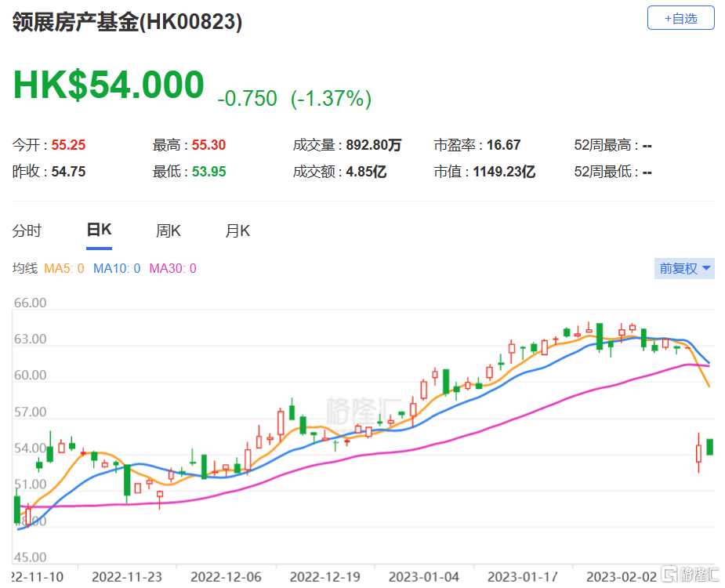Click the 2022-12-06 date axis label
The image size is (725, 588).
coord(226,577)
